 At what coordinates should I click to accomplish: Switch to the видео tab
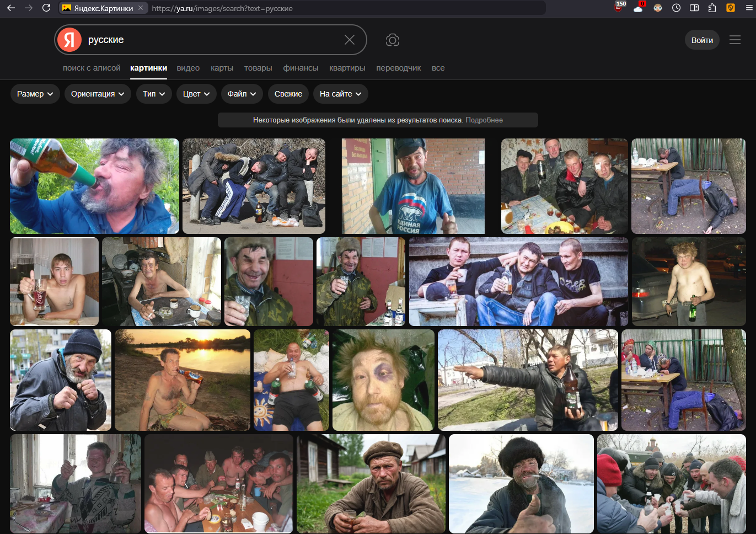tap(188, 68)
